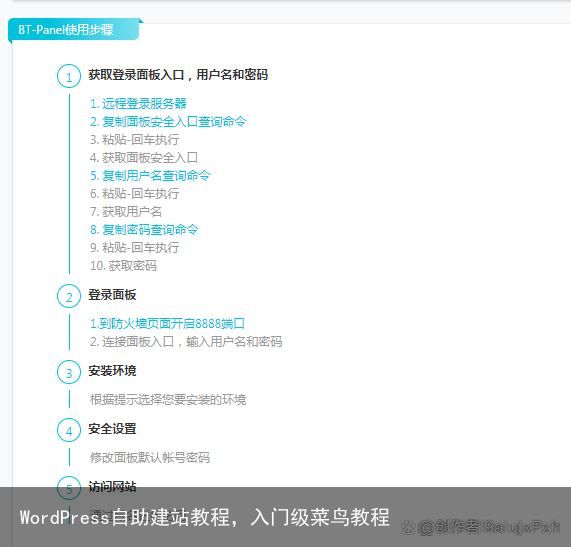The height and width of the screenshot is (547, 571).
Task: Click the step 1 circle icon
Action: [x=69, y=76]
